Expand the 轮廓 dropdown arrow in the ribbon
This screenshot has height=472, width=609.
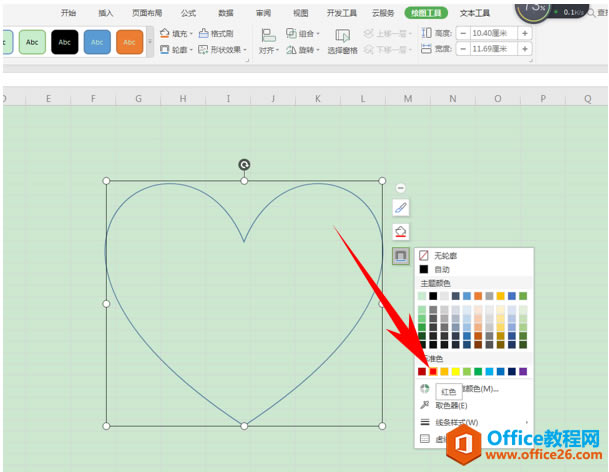point(191,50)
